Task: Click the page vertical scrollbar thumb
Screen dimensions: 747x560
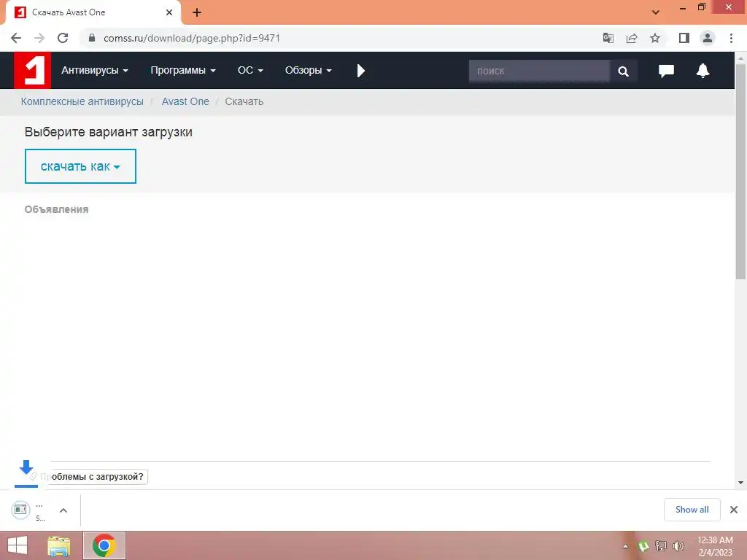Action: (740, 171)
